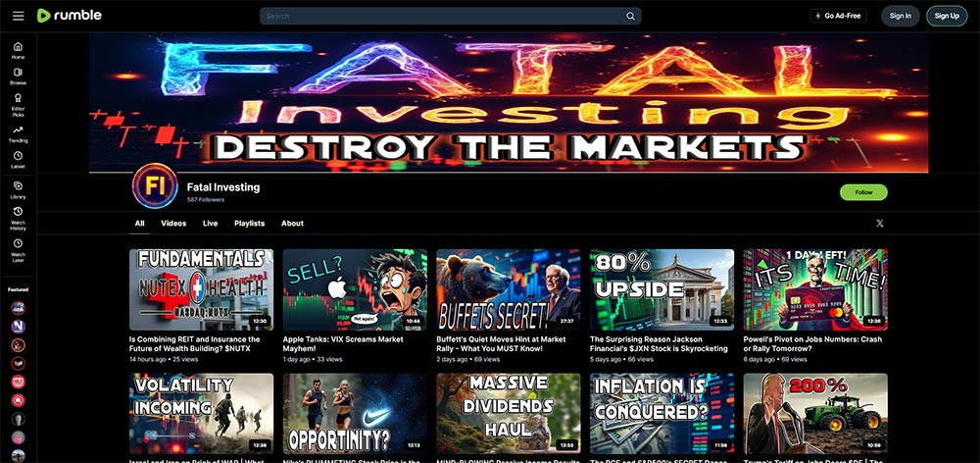Image resolution: width=980 pixels, height=463 pixels.
Task: Open the first featured channel avatar under Featured
Action: coord(18,307)
